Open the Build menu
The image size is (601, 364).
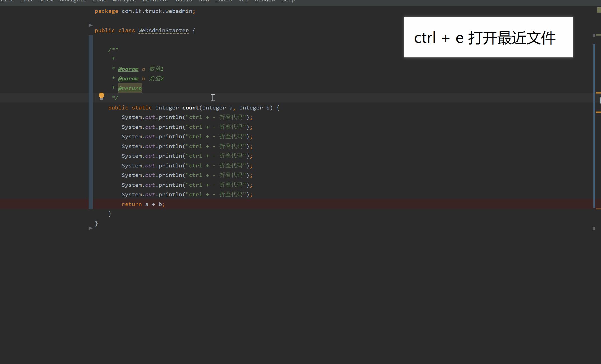pos(184,1)
